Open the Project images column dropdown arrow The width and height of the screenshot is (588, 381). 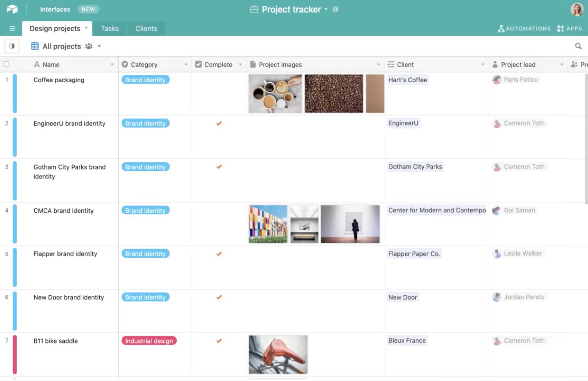[x=378, y=65]
